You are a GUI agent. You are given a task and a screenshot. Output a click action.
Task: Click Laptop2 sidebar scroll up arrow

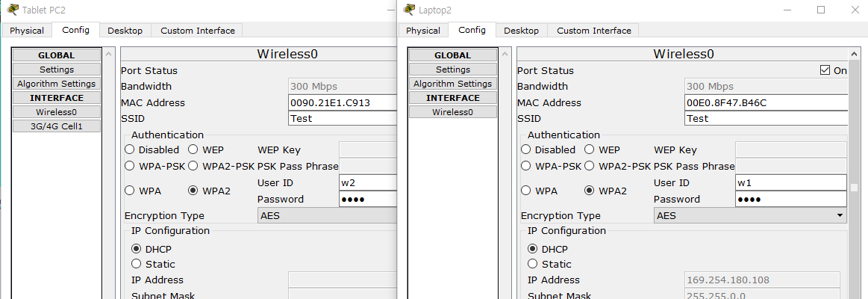tap(505, 54)
